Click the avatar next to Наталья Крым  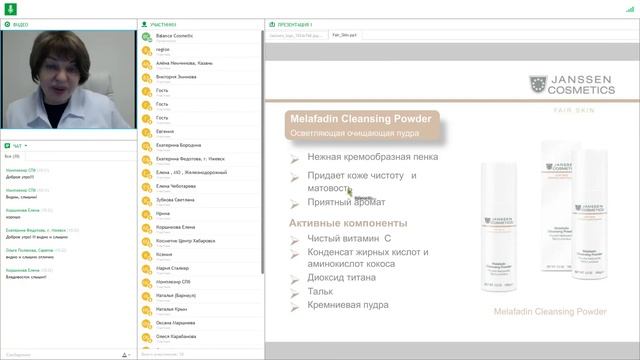[x=147, y=311]
